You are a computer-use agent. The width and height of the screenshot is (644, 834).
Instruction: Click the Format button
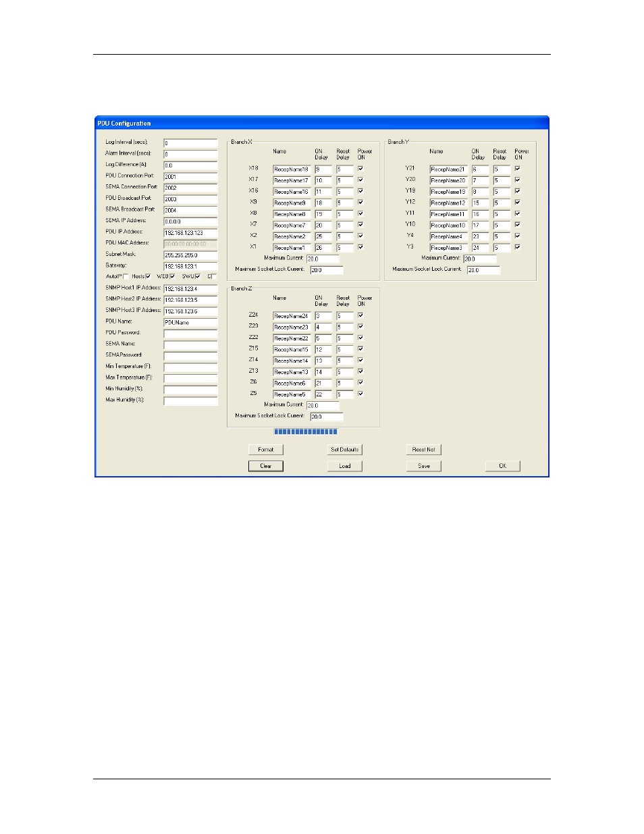tap(266, 450)
